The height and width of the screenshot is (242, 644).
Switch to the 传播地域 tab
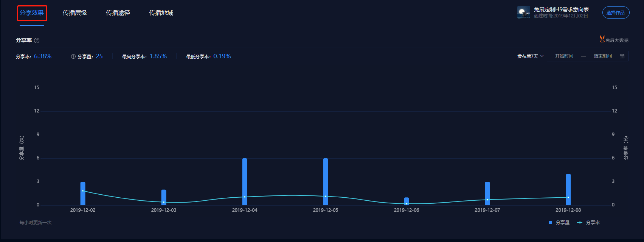coord(161,13)
